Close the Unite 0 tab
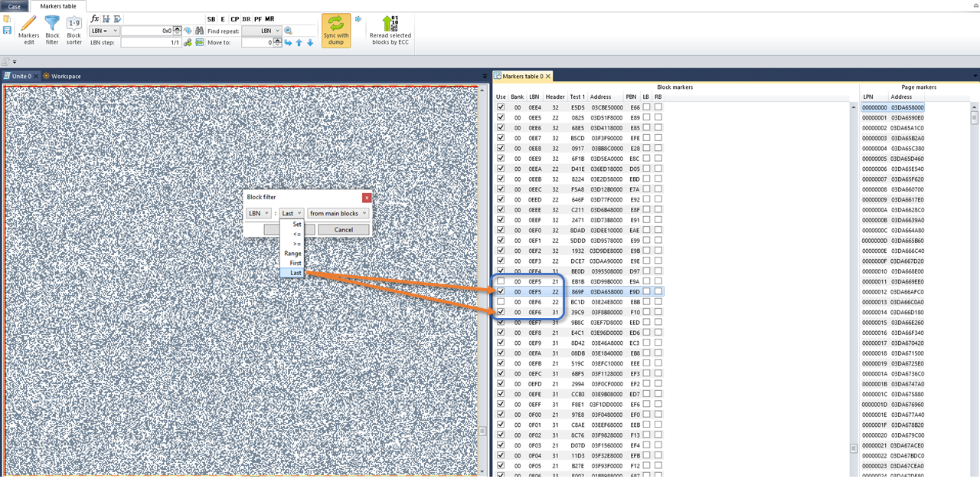Image resolution: width=980 pixels, height=479 pixels. click(36, 76)
